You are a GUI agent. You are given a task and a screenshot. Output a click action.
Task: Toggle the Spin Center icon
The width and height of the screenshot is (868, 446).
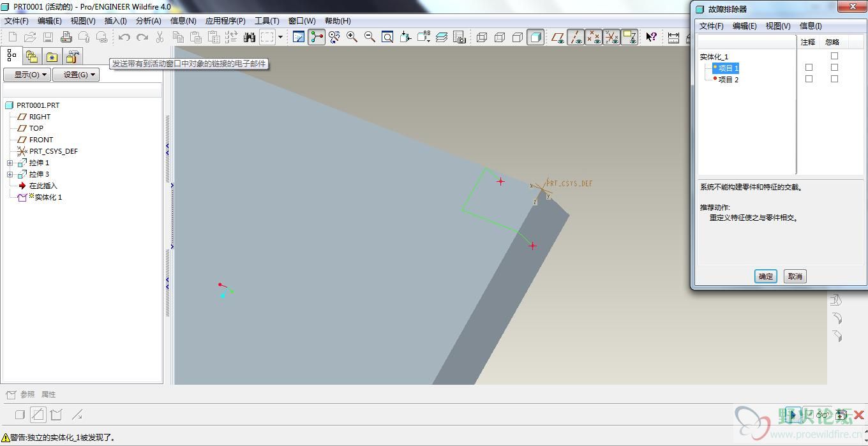[x=317, y=37]
